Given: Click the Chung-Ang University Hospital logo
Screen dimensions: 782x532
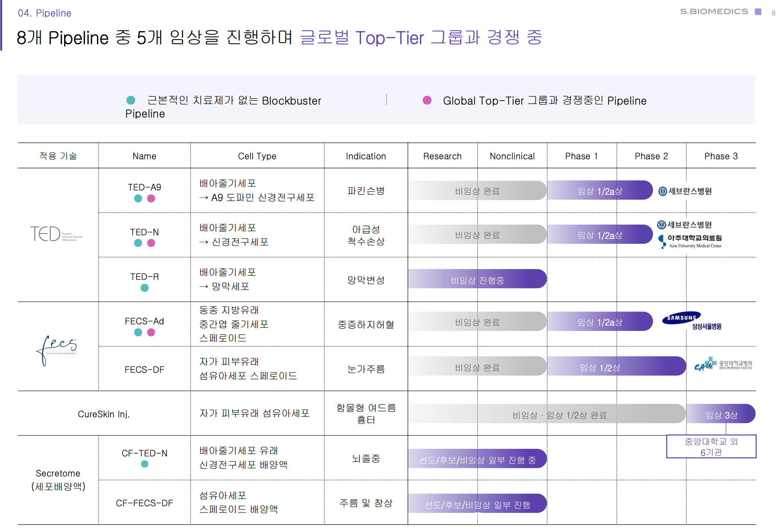Looking at the screenshot, I should pyautogui.click(x=723, y=364).
